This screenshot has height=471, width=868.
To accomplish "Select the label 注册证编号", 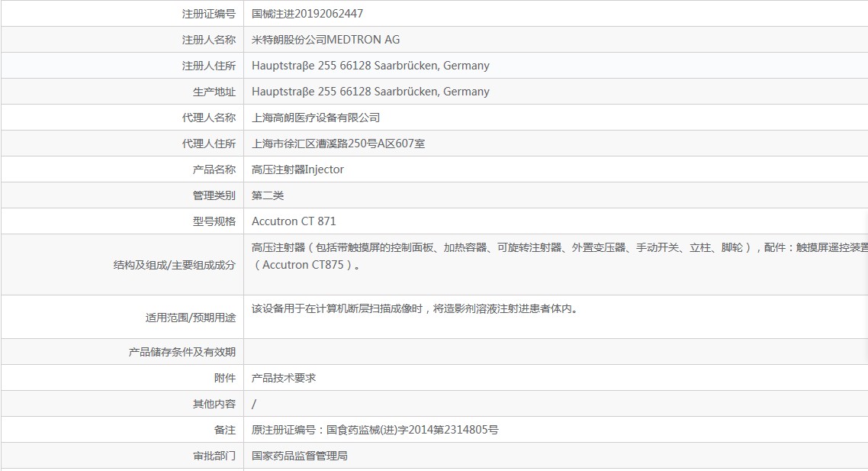I will tap(209, 14).
